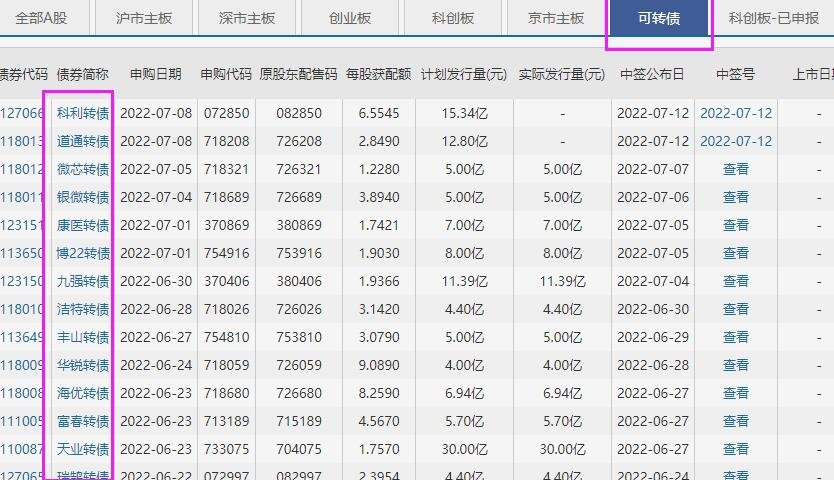Open bond code 118012 link
This screenshot has height=480, width=834.
[22, 169]
